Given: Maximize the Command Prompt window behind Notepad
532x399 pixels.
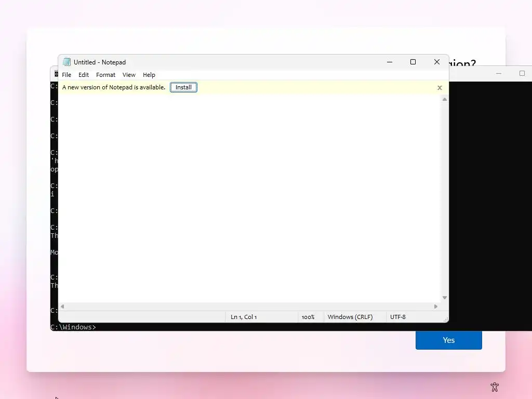Looking at the screenshot, I should pos(522,73).
